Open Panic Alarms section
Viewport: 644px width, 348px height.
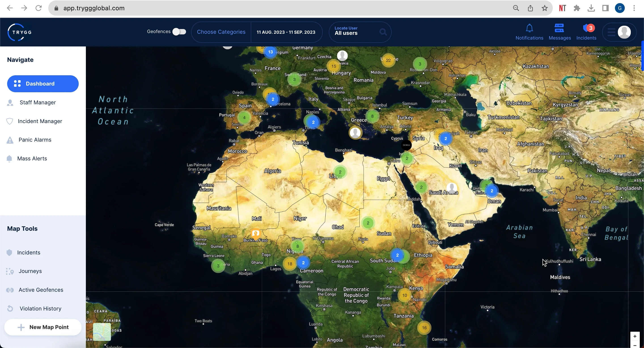pos(35,140)
